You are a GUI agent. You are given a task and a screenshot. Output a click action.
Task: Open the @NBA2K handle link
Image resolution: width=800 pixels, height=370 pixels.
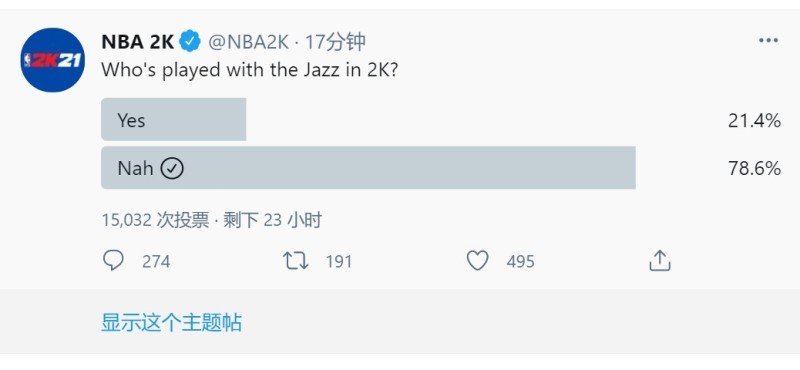pos(248,42)
